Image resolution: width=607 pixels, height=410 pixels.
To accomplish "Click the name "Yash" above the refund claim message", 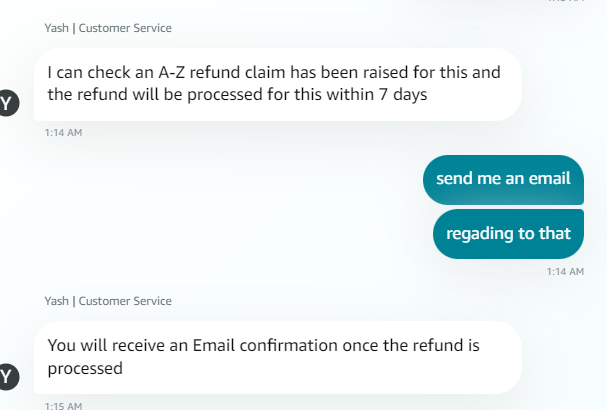I will pyautogui.click(x=57, y=28).
